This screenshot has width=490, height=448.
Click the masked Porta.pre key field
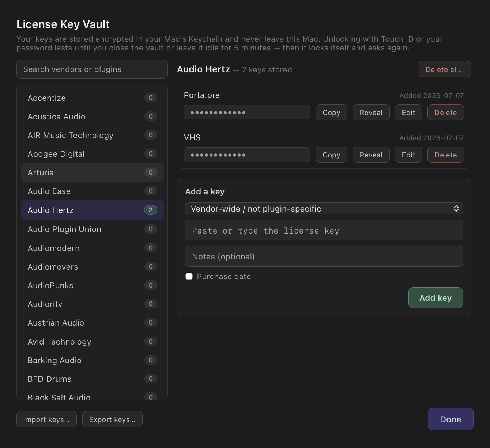tap(247, 112)
